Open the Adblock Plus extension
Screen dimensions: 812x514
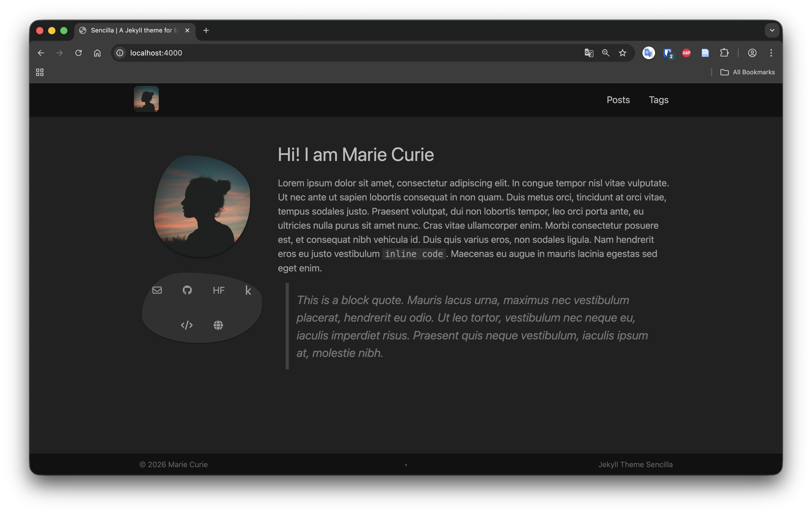[x=686, y=53]
